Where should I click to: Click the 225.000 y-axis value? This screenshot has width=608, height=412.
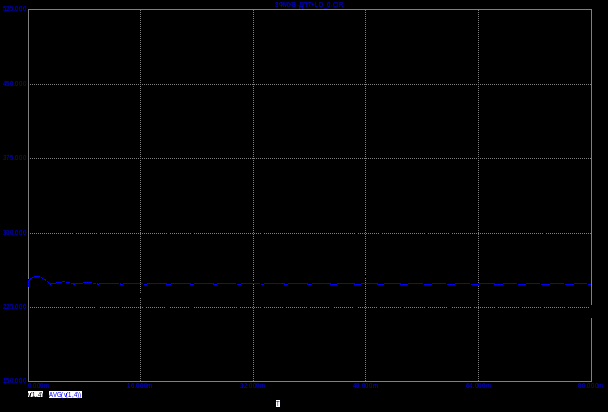pos(15,307)
